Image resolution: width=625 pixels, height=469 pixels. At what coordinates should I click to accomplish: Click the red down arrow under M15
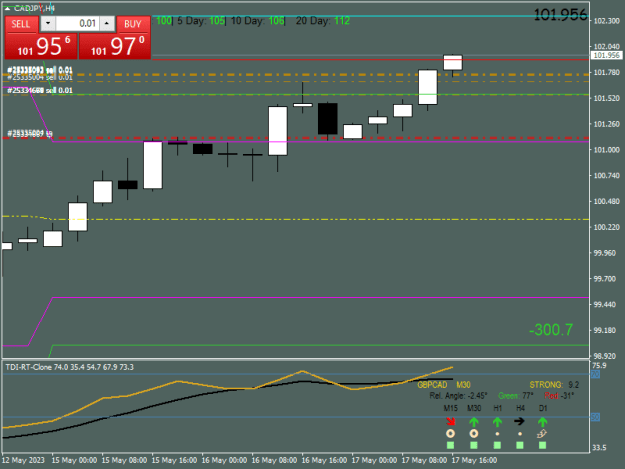pos(450,421)
